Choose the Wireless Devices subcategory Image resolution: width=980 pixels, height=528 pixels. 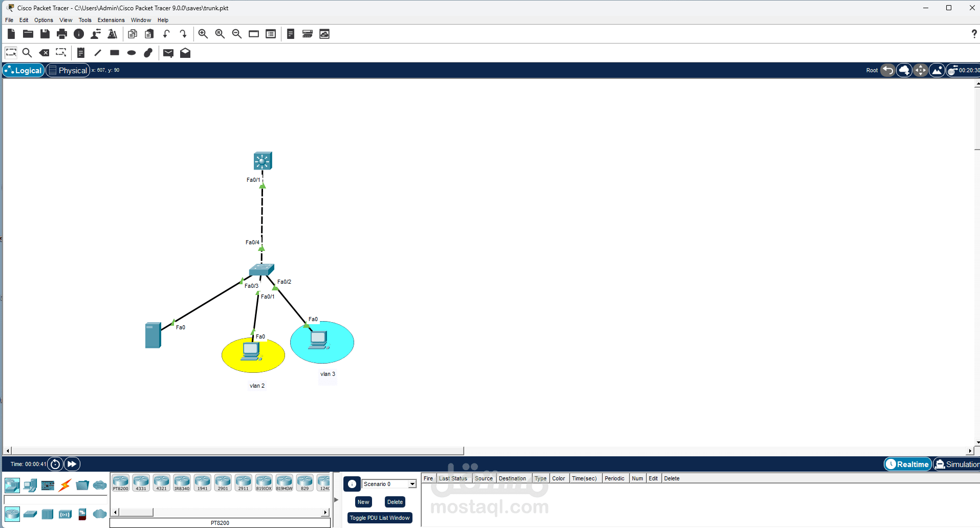[x=65, y=514]
